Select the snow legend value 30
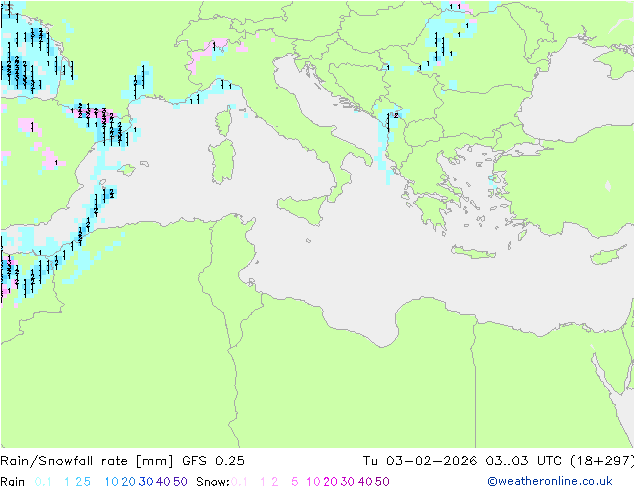 click(348, 482)
